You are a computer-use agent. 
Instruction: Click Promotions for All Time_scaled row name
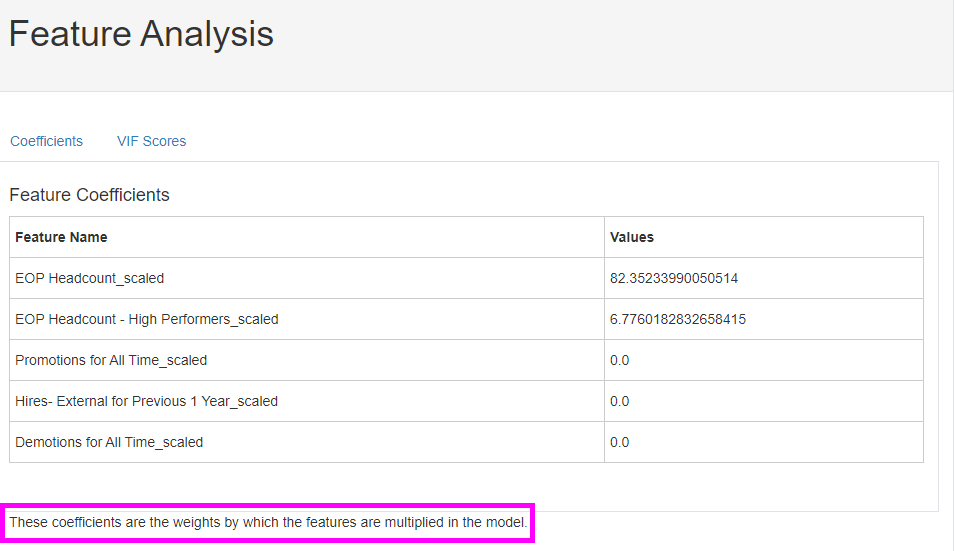(x=111, y=360)
